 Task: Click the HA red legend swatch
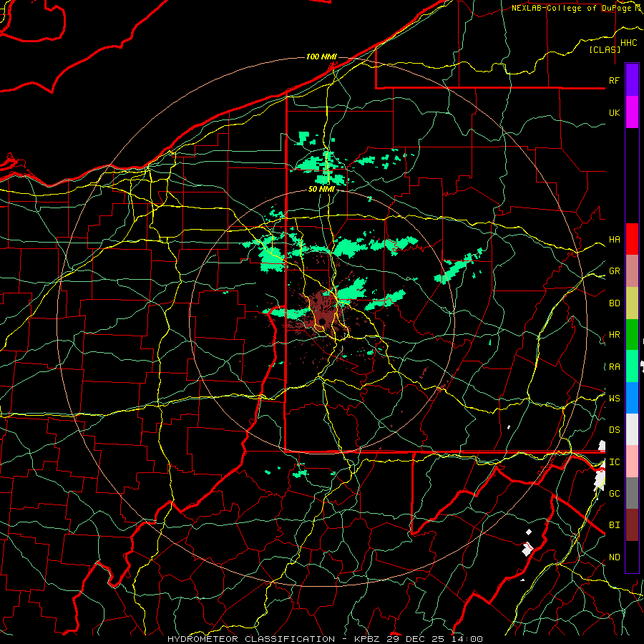tap(632, 239)
